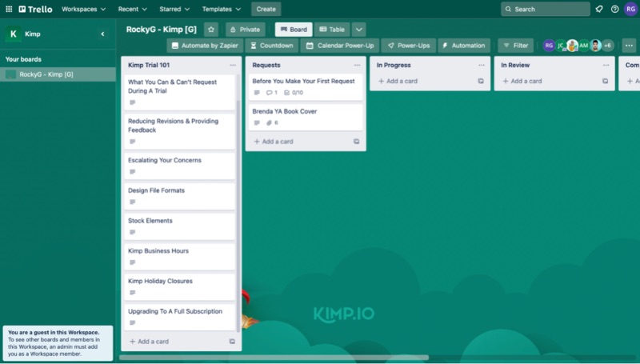Show the +6 additional members
This screenshot has width=640, height=364.
tap(607, 46)
